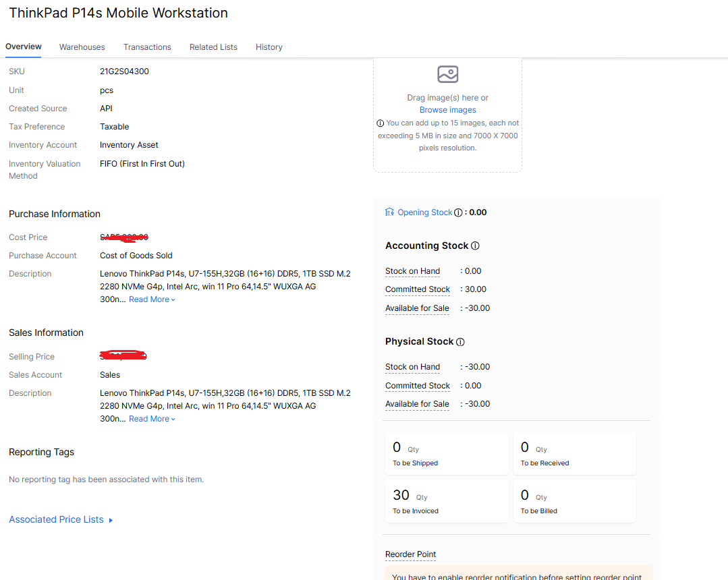Screen dimensions: 728x580
Task: Click Physical Stock on Hand label
Action: coord(412,367)
